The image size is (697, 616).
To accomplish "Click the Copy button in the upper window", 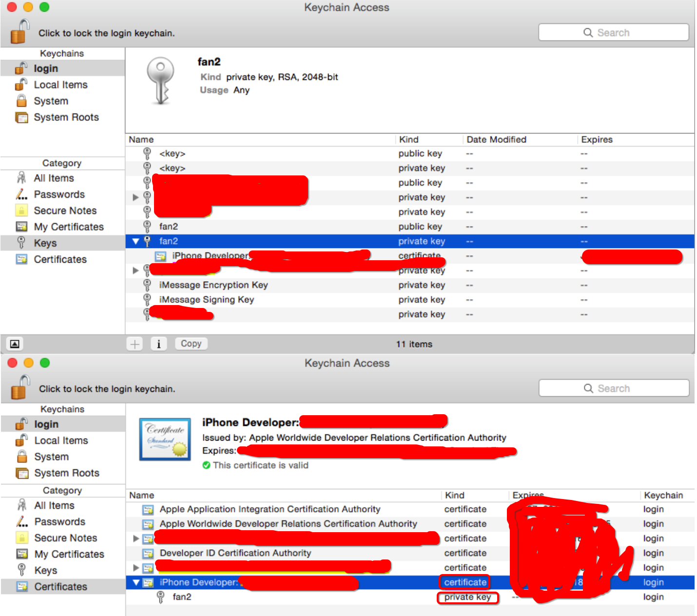I will point(191,344).
